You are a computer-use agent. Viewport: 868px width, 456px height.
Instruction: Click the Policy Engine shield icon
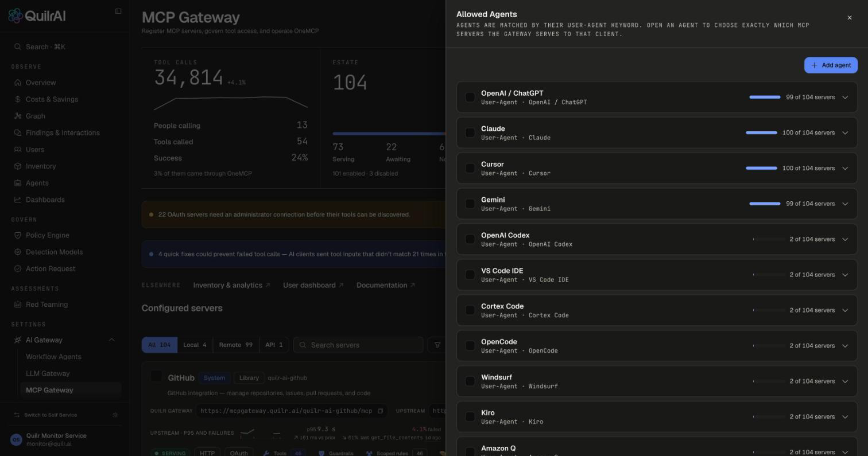18,235
